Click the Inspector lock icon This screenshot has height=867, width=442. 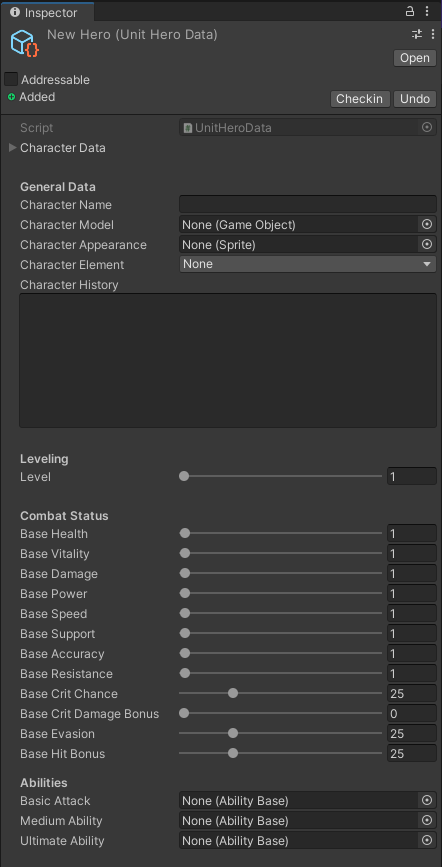coord(410,11)
